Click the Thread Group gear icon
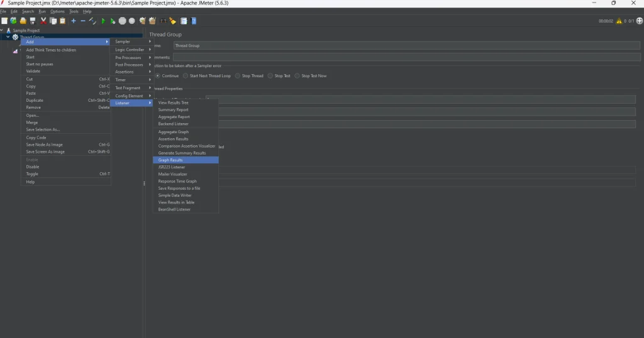 15,37
